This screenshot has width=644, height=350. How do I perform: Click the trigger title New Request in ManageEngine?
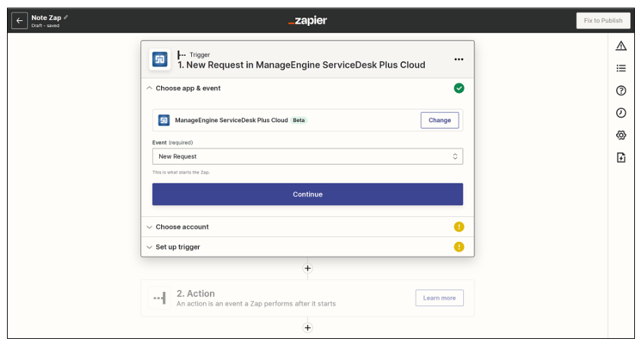pyautogui.click(x=301, y=65)
